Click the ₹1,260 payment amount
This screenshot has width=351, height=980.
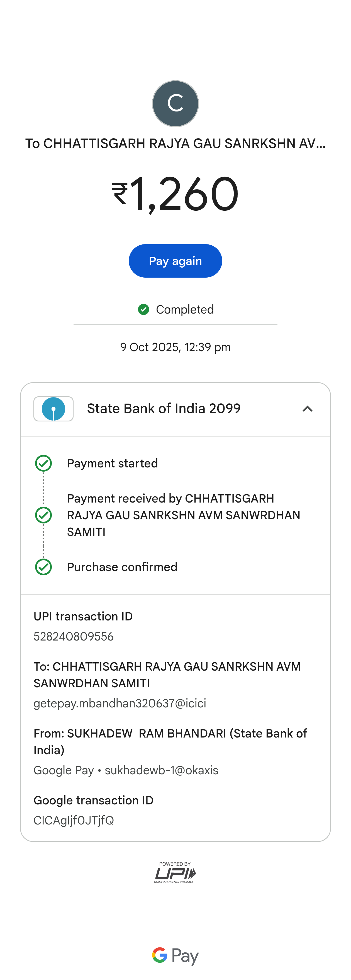coord(175,194)
